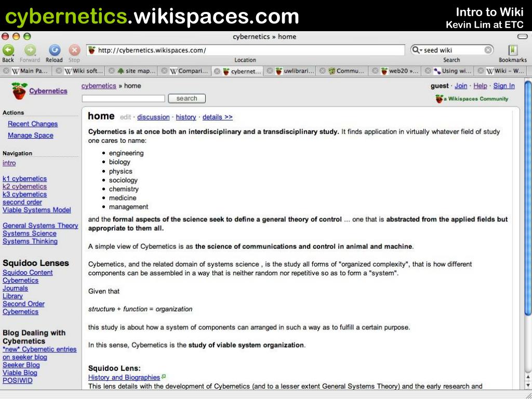Open the k2 cybernetics page
This screenshot has width=532, height=399.
25,187
